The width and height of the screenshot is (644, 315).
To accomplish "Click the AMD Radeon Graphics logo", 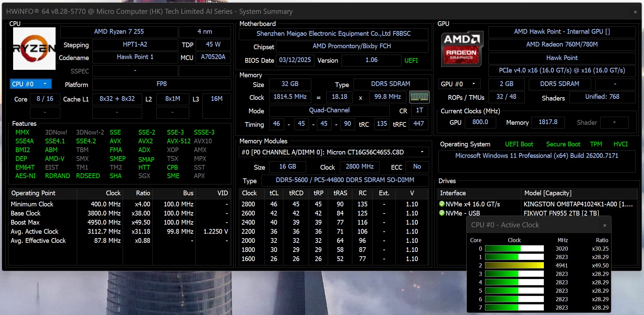I will click(462, 49).
